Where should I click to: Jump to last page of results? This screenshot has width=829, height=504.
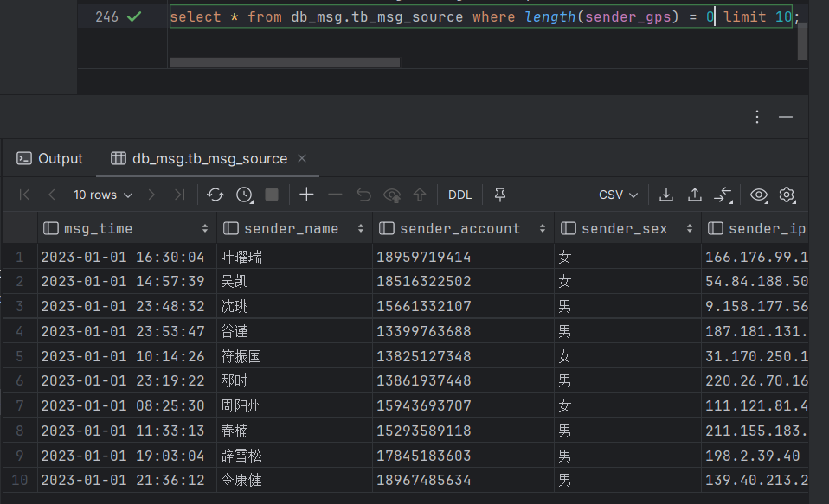click(x=180, y=195)
